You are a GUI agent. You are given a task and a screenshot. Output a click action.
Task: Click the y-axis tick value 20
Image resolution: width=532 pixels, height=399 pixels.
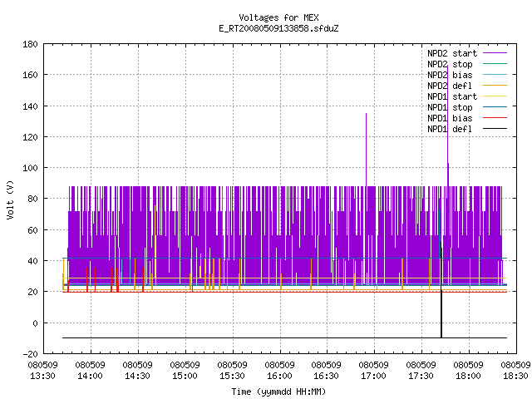32,292
